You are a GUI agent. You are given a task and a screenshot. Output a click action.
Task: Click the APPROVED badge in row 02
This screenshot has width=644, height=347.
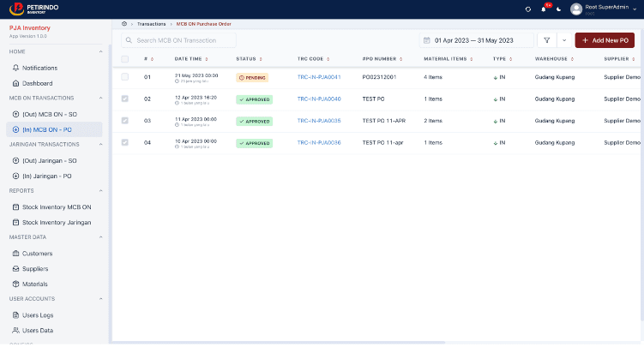point(254,99)
